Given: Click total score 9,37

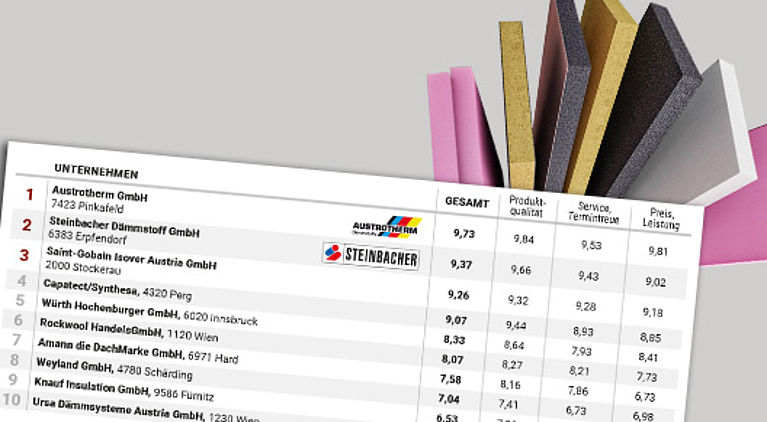Looking at the screenshot, I should 461,264.
